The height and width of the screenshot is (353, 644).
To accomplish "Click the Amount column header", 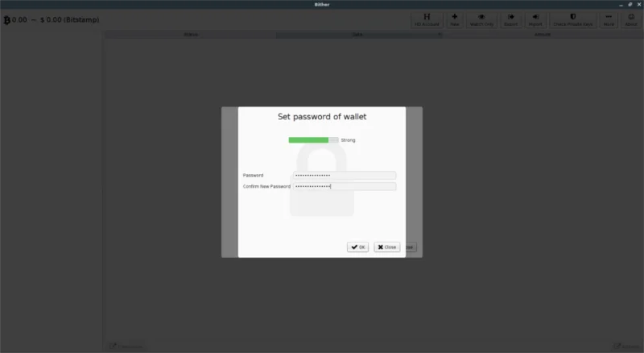I will [x=543, y=35].
